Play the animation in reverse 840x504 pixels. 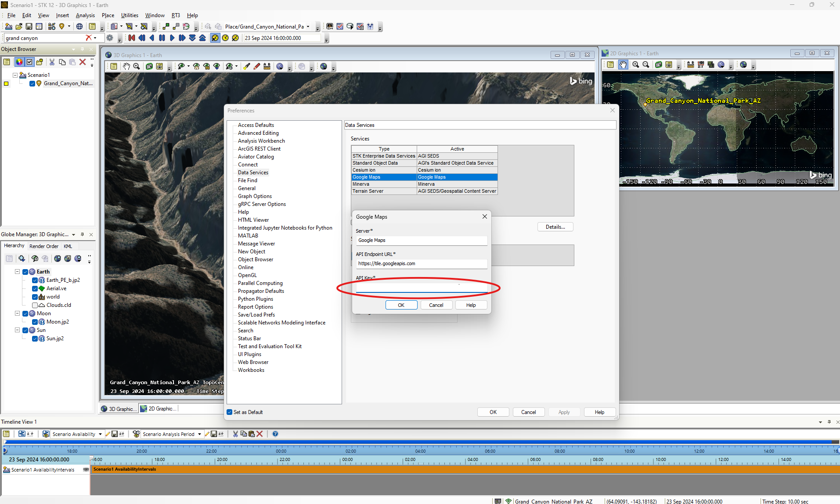tap(152, 38)
